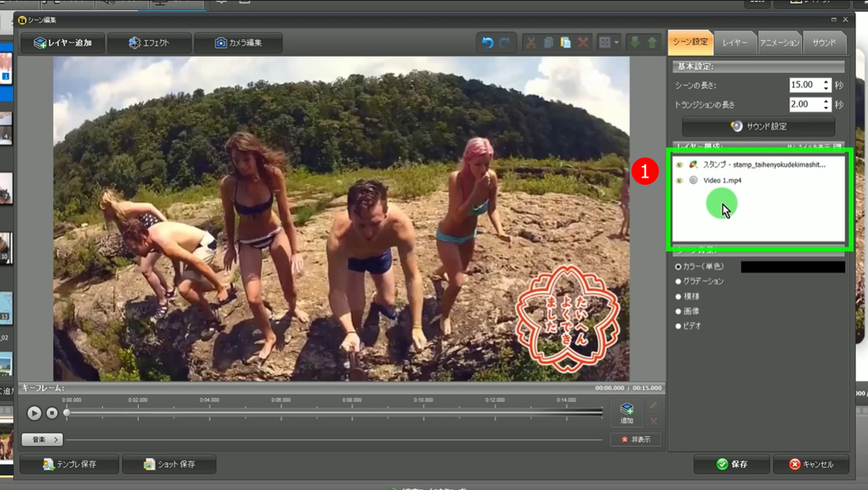Viewport: 868px width, 490px height.
Task: Click the undo arrow icon
Action: click(x=487, y=42)
